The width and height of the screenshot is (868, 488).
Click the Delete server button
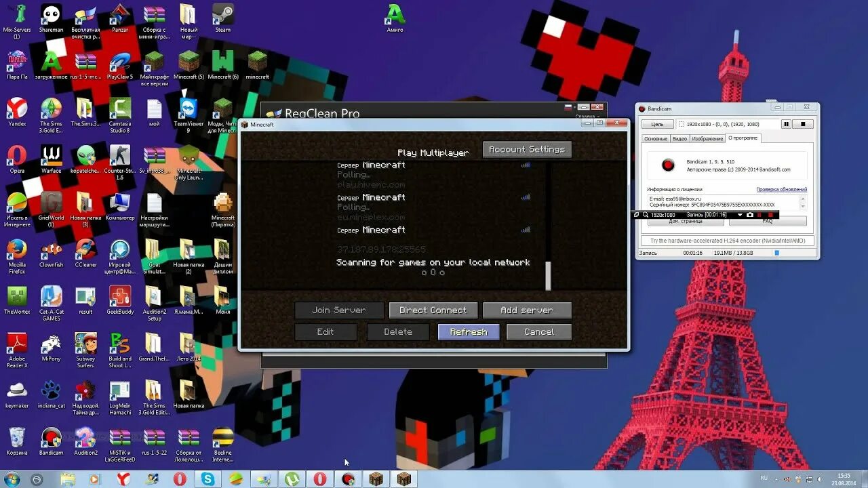coord(398,332)
